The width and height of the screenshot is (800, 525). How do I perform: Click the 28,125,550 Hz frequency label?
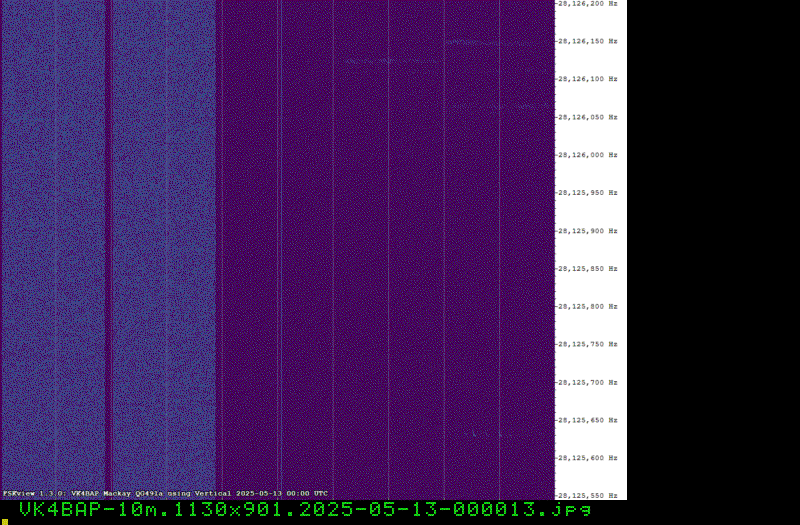[588, 496]
